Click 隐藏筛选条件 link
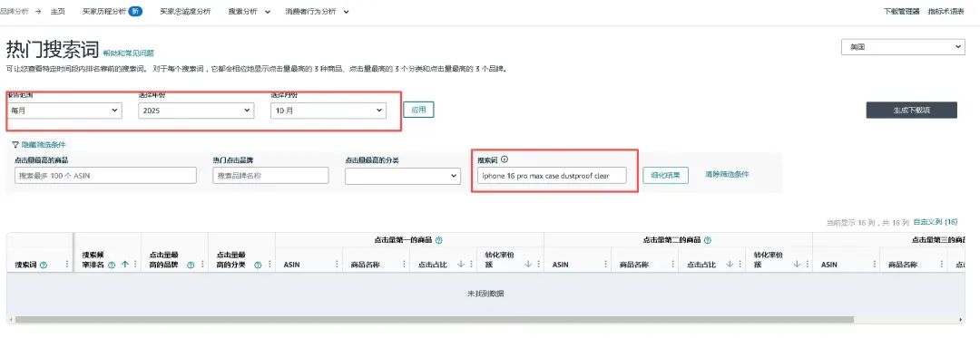This screenshot has height=338, width=980. [44, 145]
